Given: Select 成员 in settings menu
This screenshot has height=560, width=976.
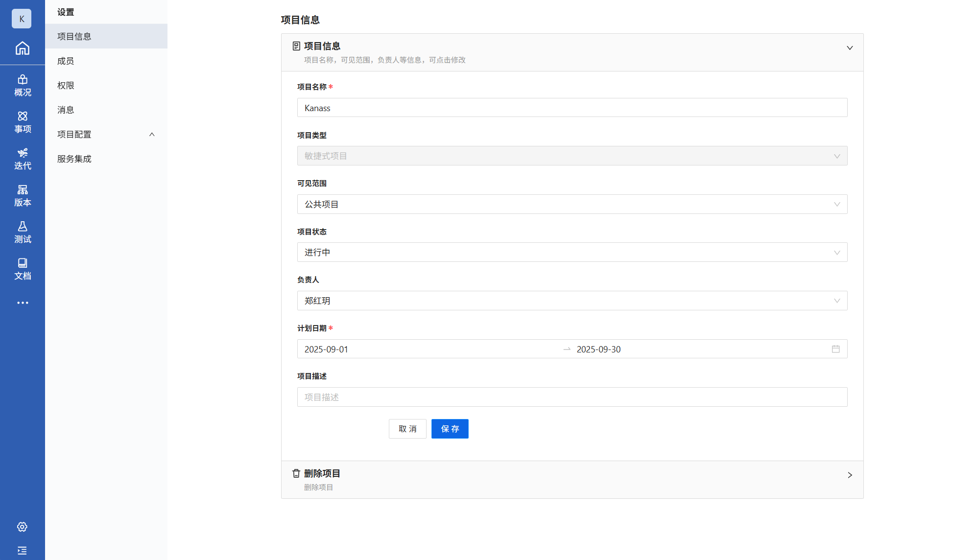Looking at the screenshot, I should click(66, 61).
